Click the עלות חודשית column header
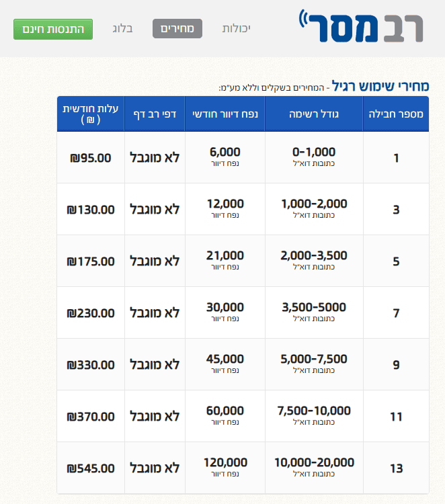Viewport: 445px width, 504px height. click(91, 114)
